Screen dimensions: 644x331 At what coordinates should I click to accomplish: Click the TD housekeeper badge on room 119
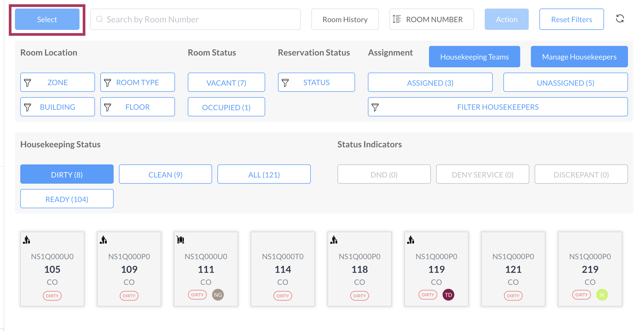pyautogui.click(x=448, y=295)
